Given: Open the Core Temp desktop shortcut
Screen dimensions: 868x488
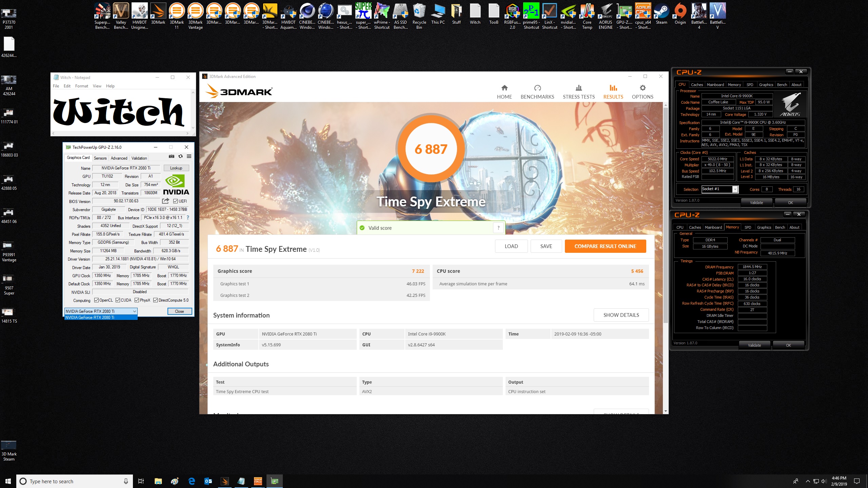Looking at the screenshot, I should click(587, 16).
